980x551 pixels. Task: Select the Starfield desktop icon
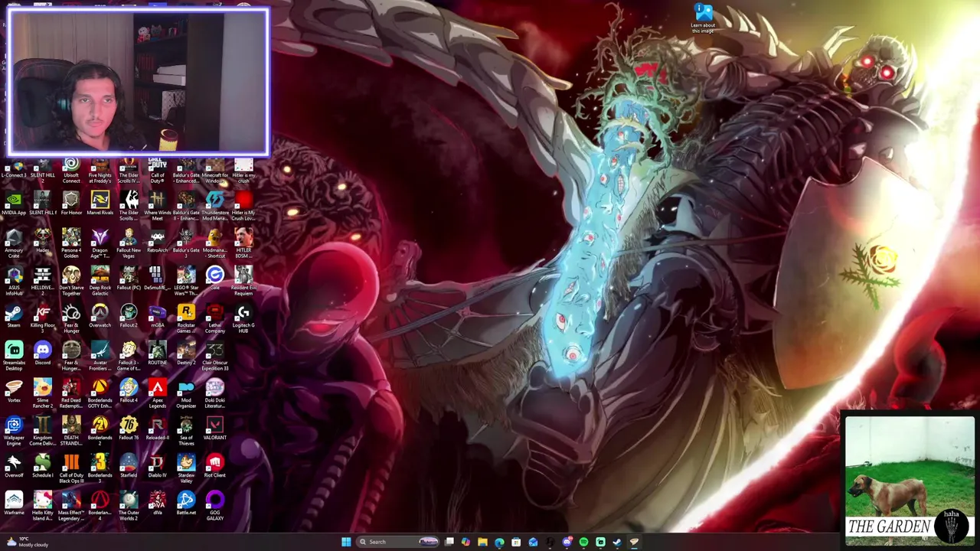click(x=129, y=467)
